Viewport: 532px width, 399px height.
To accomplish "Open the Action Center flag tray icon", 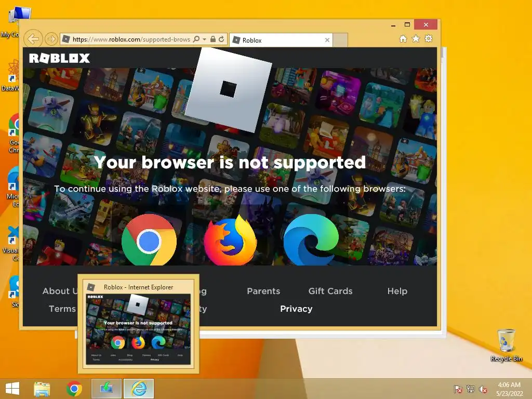I will [458, 389].
